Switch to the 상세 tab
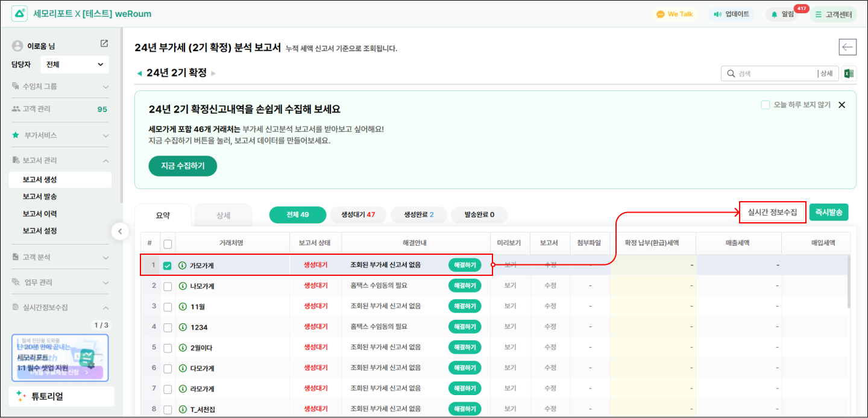The width and height of the screenshot is (868, 418). 223,215
